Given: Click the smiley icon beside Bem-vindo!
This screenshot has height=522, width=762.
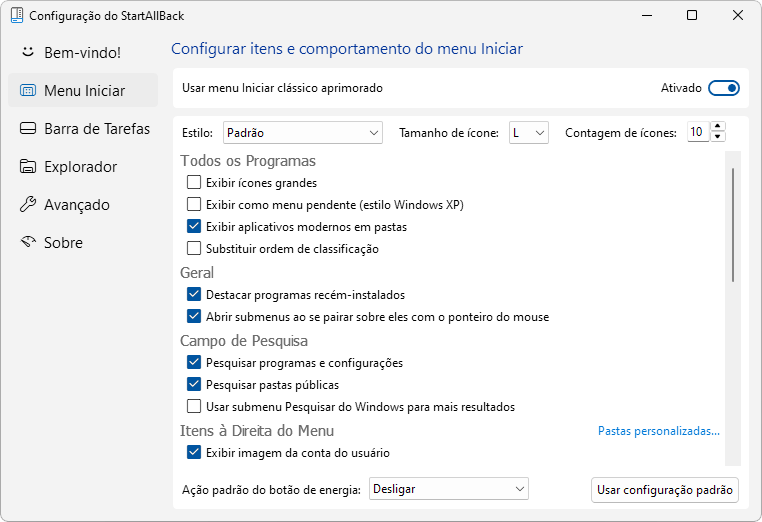Looking at the screenshot, I should pyautogui.click(x=28, y=52).
